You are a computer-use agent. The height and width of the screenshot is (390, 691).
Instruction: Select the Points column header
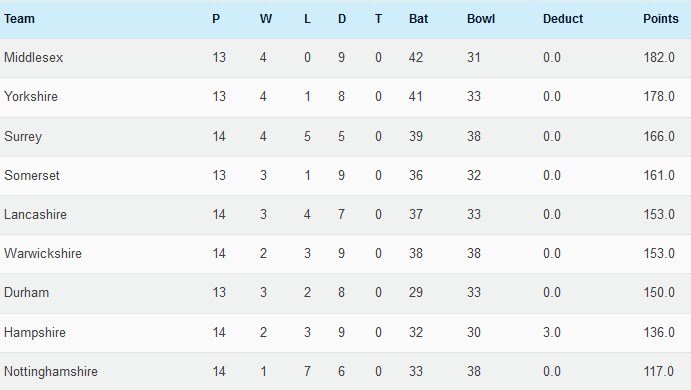pyautogui.click(x=661, y=19)
